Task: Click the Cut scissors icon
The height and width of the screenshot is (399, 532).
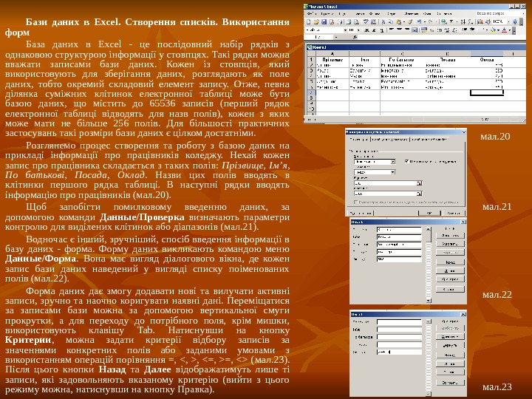Action: point(383,21)
